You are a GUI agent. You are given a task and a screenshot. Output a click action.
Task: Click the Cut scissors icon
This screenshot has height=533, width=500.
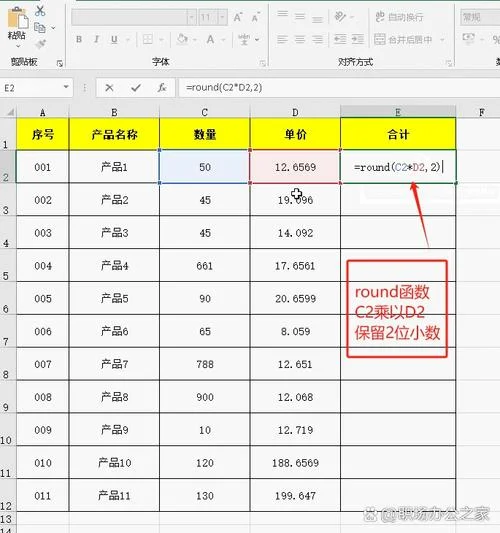point(40,11)
